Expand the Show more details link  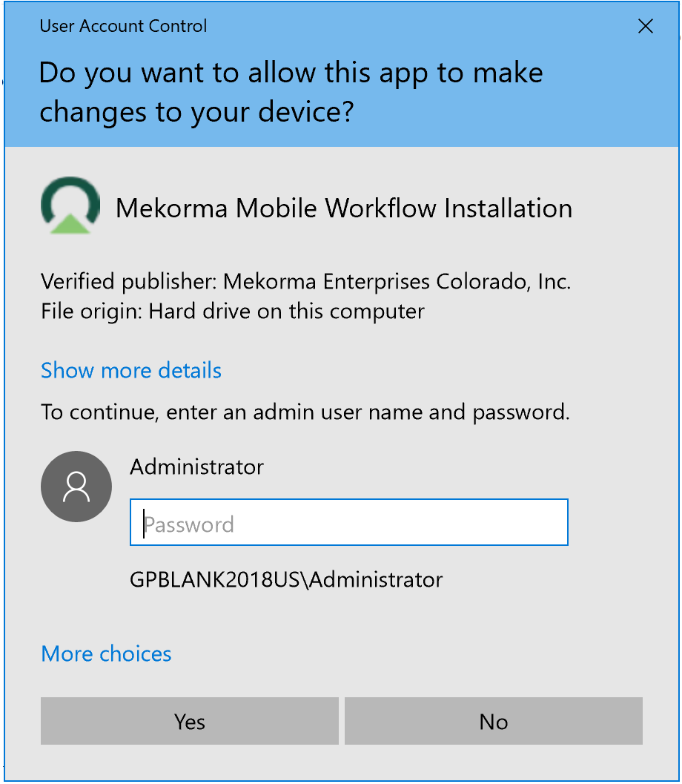(x=131, y=370)
